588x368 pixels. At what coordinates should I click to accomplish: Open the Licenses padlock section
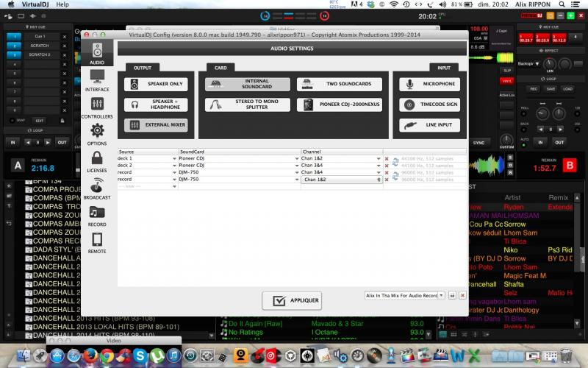[97, 161]
